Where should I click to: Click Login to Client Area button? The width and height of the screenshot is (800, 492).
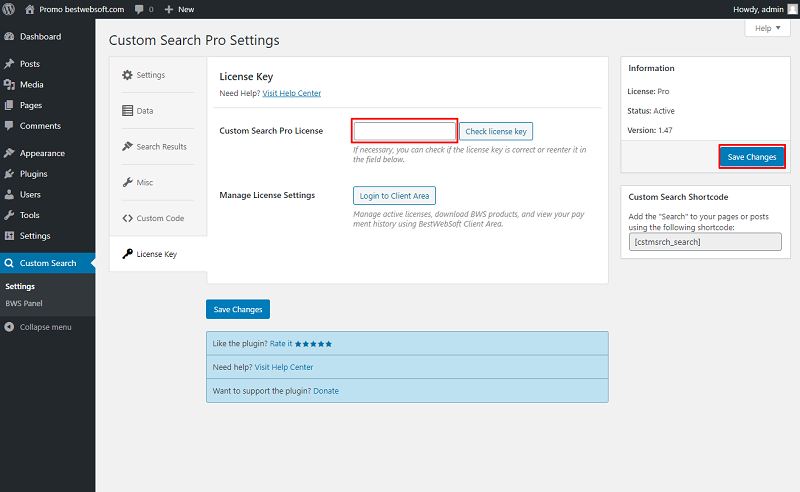tap(394, 196)
